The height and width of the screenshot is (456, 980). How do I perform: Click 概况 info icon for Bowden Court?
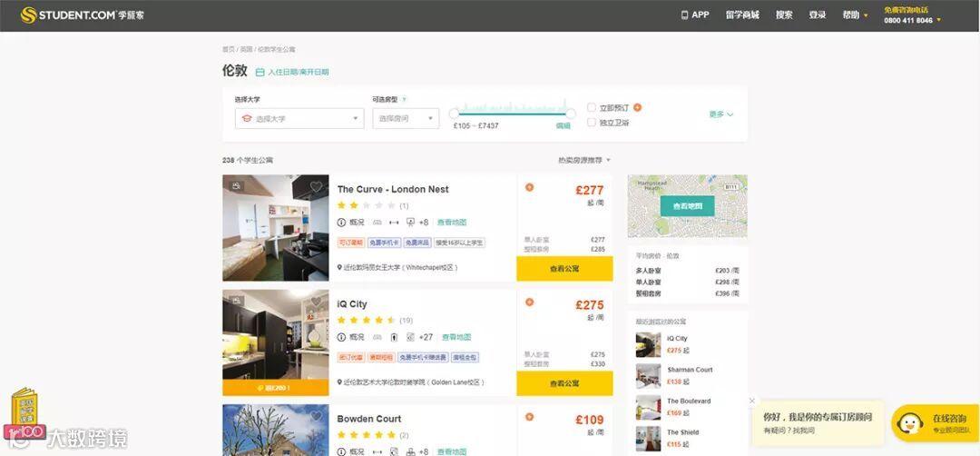click(x=341, y=451)
